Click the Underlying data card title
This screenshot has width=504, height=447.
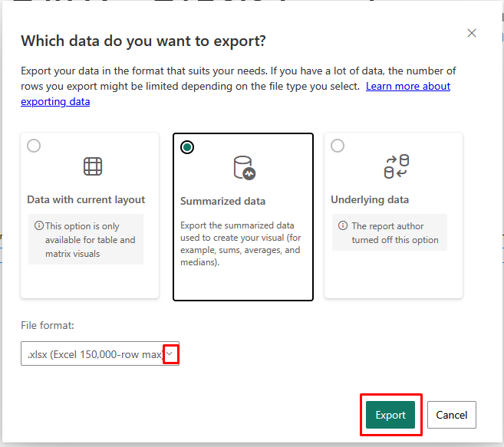pyautogui.click(x=370, y=199)
